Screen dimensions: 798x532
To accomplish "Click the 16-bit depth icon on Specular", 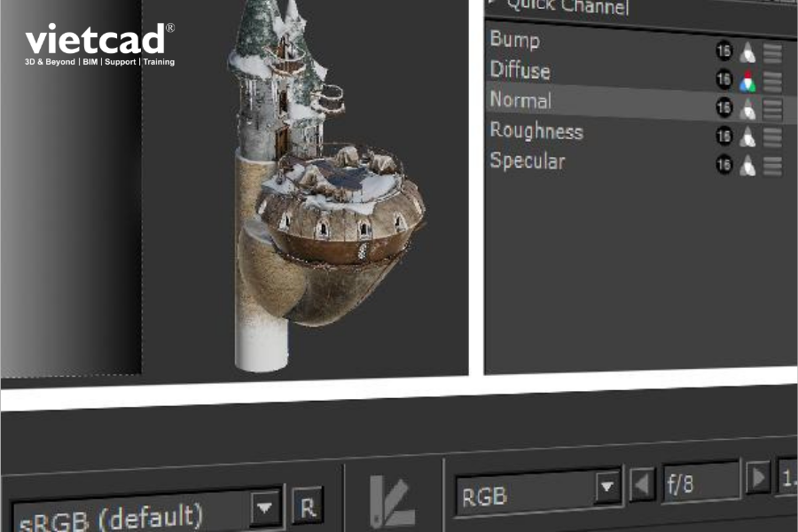I will pos(724,164).
